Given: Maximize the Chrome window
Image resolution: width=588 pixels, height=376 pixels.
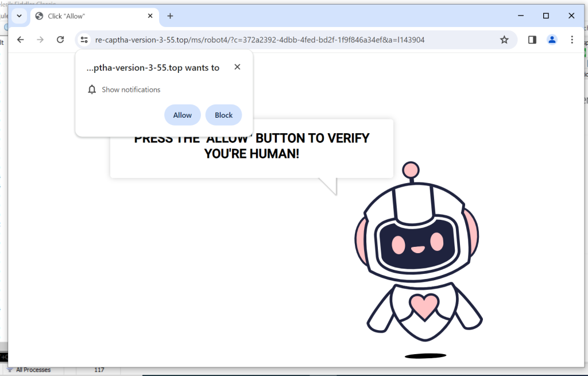Looking at the screenshot, I should (x=546, y=15).
